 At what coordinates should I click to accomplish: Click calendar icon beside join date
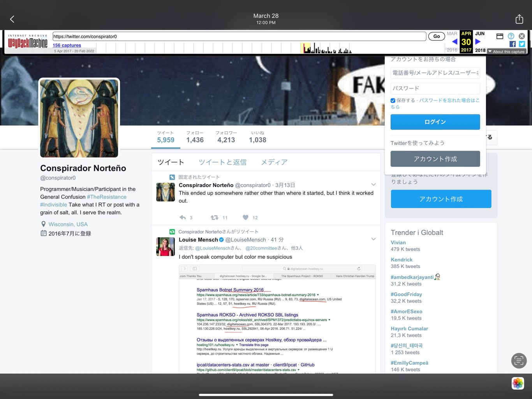click(44, 233)
